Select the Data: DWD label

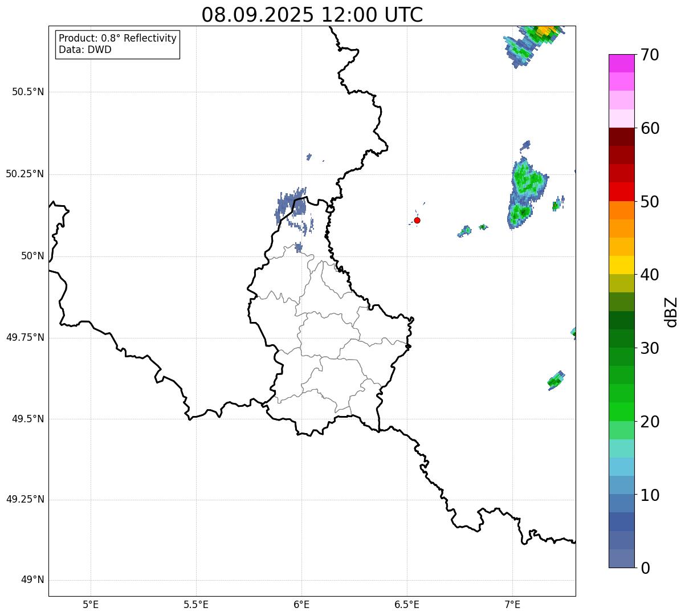[x=85, y=50]
